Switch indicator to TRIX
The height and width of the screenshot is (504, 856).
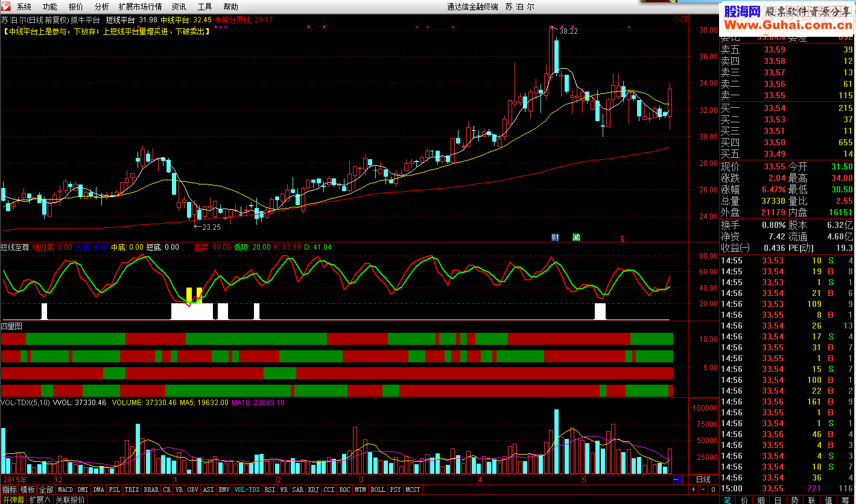pos(132,490)
